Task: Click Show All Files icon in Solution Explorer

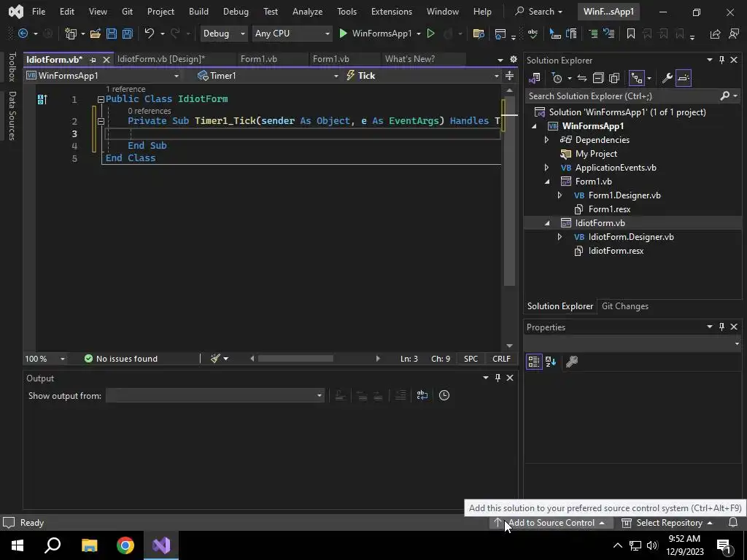Action: tap(614, 77)
